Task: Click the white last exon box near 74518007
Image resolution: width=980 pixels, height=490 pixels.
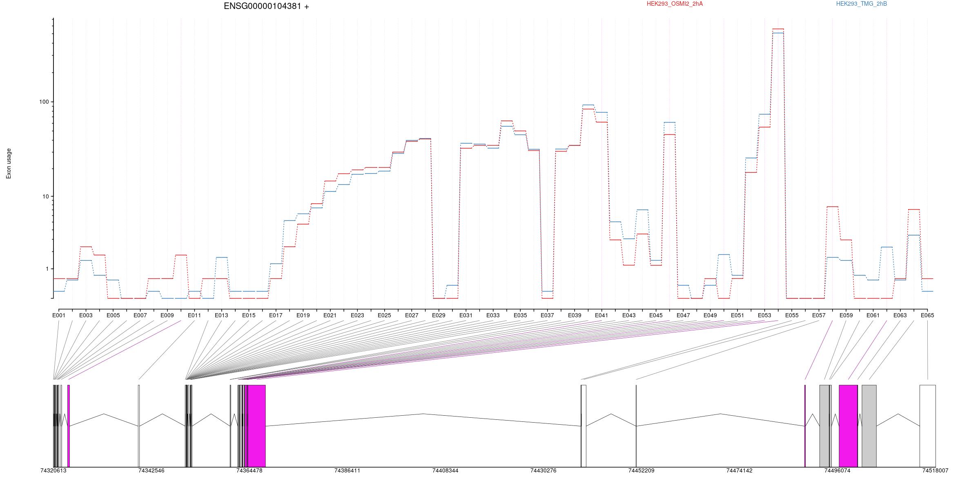Action: click(x=928, y=426)
